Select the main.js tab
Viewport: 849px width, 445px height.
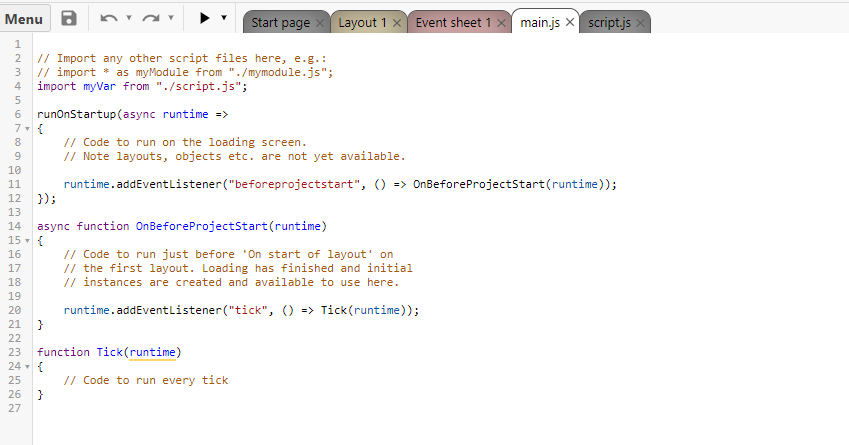tap(540, 23)
